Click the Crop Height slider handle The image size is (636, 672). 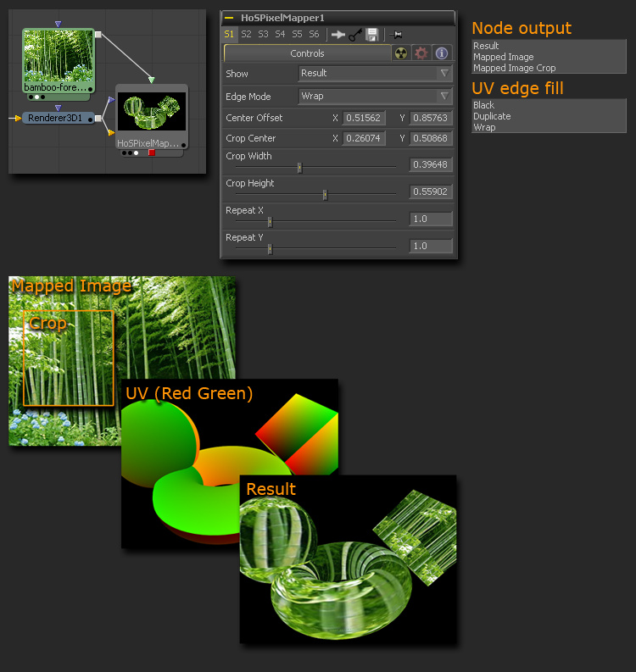325,195
